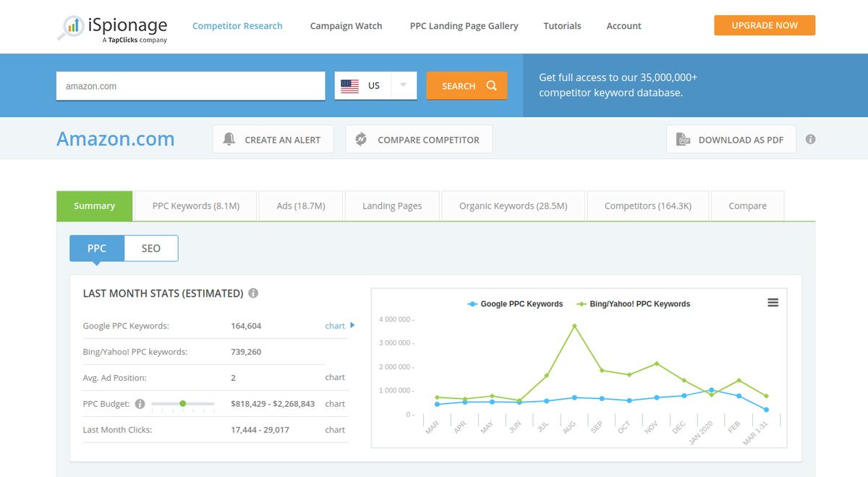Click the Last Month Clicks row label
The height and width of the screenshot is (477, 868).
pos(117,429)
